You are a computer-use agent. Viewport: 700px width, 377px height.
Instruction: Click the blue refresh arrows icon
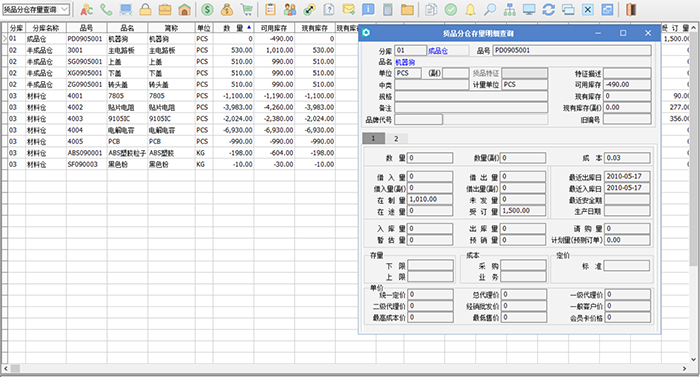[x=549, y=9]
